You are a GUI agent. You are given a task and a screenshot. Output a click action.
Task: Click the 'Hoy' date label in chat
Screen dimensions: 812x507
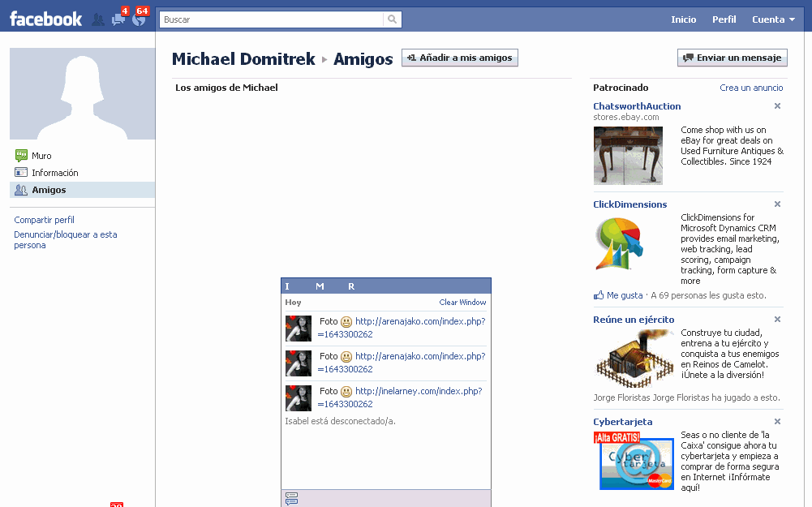click(293, 303)
